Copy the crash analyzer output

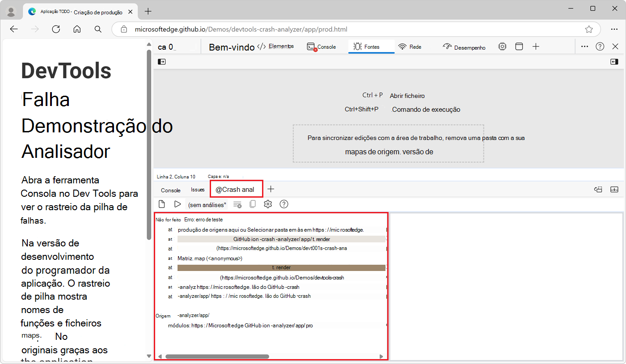[253, 204]
